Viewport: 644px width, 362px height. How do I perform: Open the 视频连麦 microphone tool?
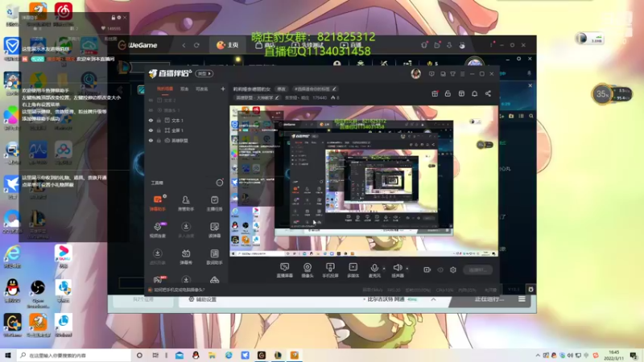157,230
